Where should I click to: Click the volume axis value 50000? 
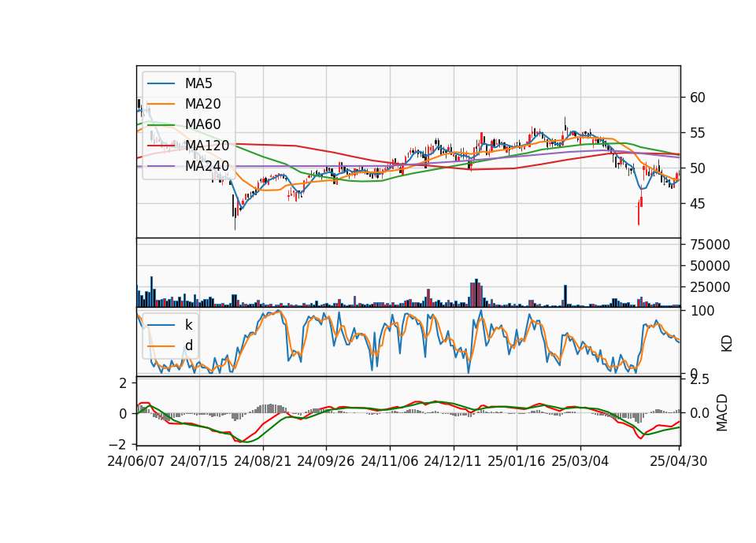tap(710, 266)
